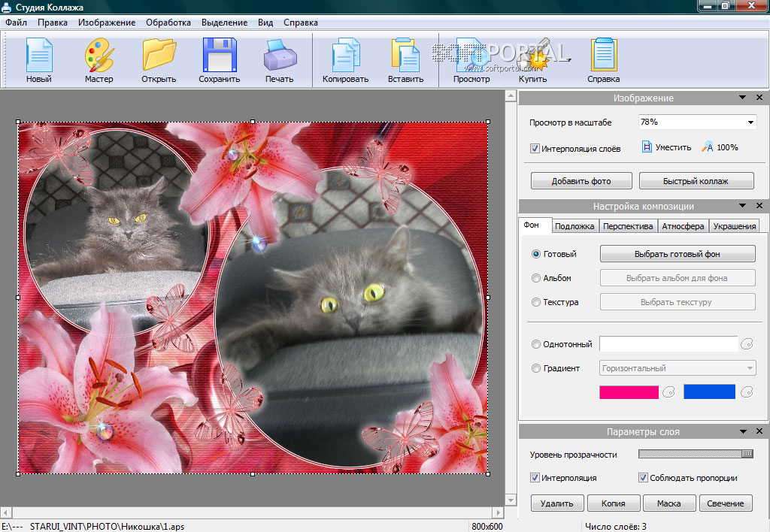Screen dimensions: 770x532
Task: Click the vertical scrollbar down arrow
Action: click(x=511, y=500)
